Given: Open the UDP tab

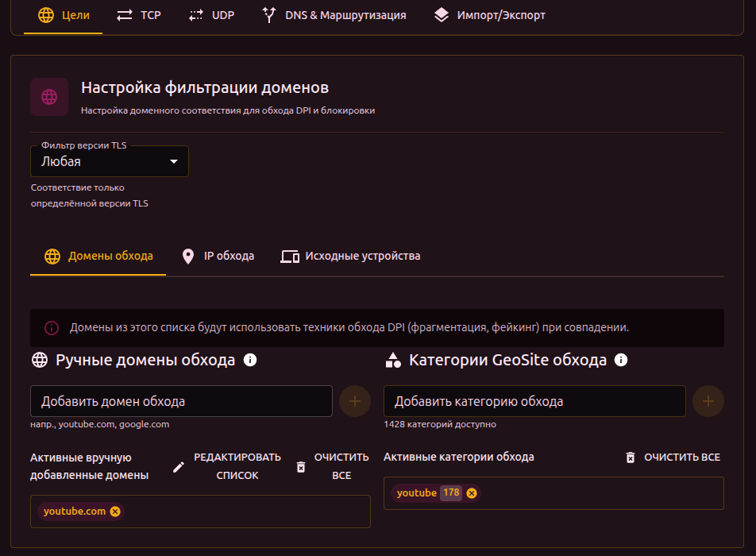Looking at the screenshot, I should click(x=211, y=15).
